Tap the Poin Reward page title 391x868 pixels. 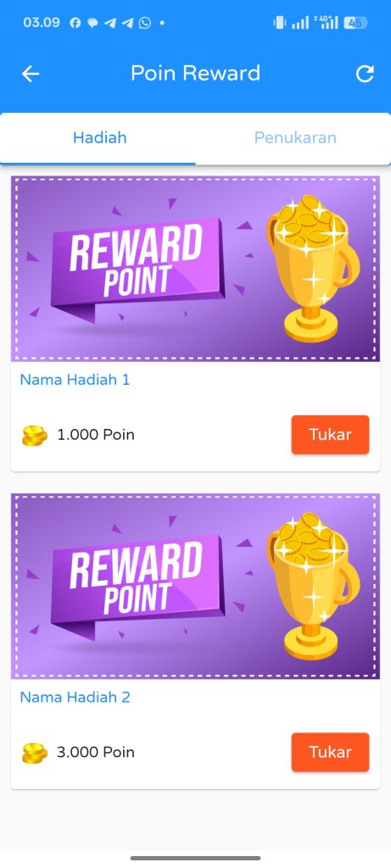click(195, 73)
